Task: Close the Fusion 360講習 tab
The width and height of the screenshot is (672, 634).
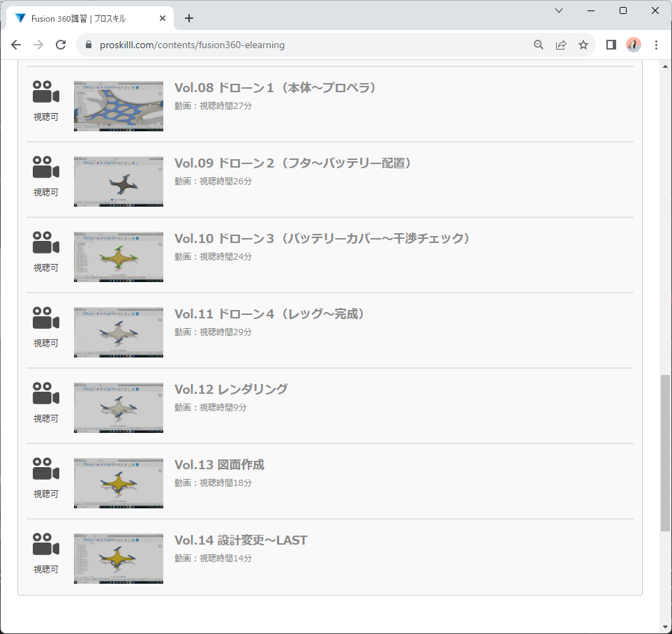Action: click(x=163, y=18)
